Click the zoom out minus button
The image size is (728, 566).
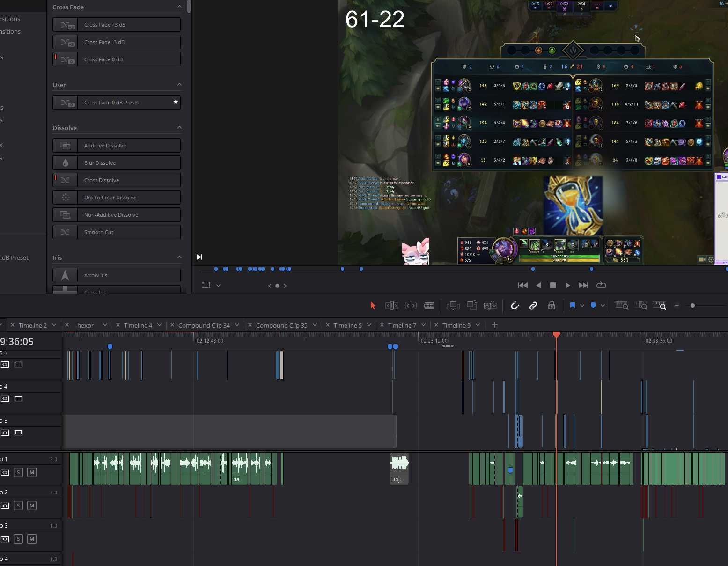(x=677, y=306)
